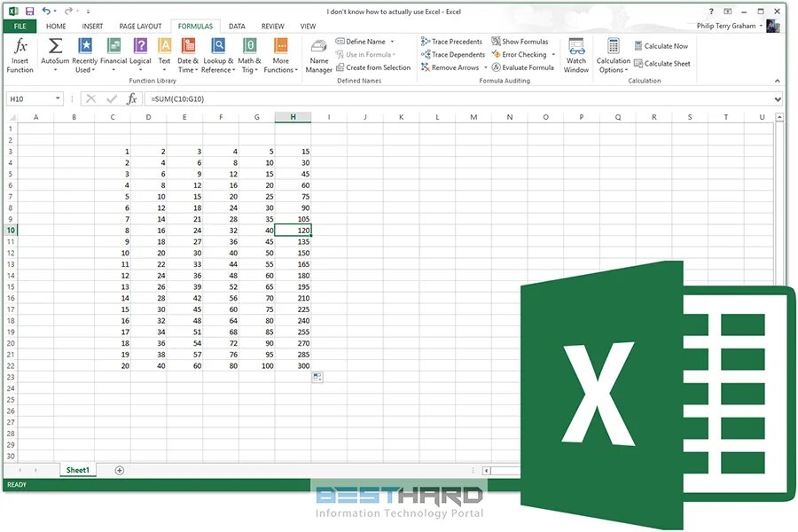Open Date & Time functions
798x532 pixels.
(188, 55)
